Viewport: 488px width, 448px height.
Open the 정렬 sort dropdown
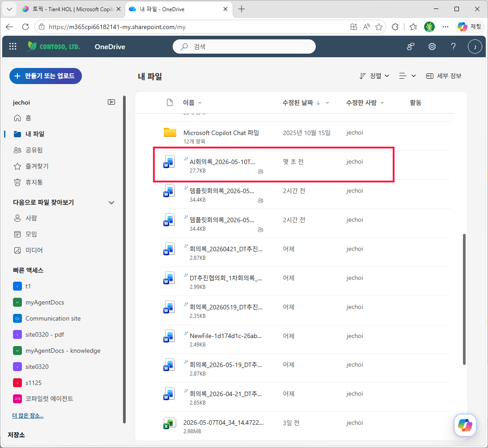(374, 76)
